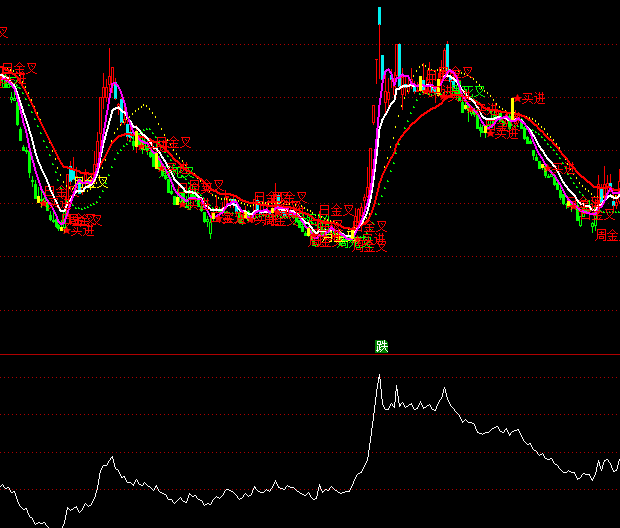This screenshot has height=528, width=620.
Task: Select the 日金叉 label before the big rally
Action: pos(336,211)
